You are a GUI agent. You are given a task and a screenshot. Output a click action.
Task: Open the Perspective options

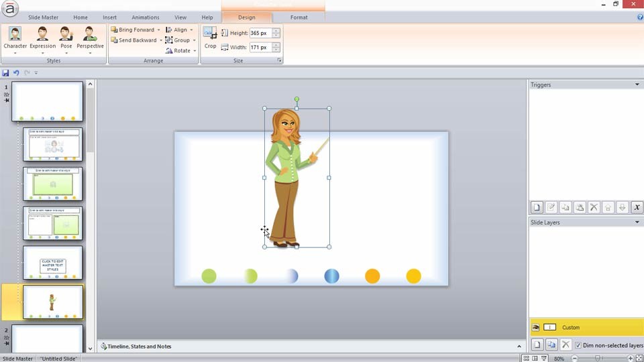tap(90, 40)
